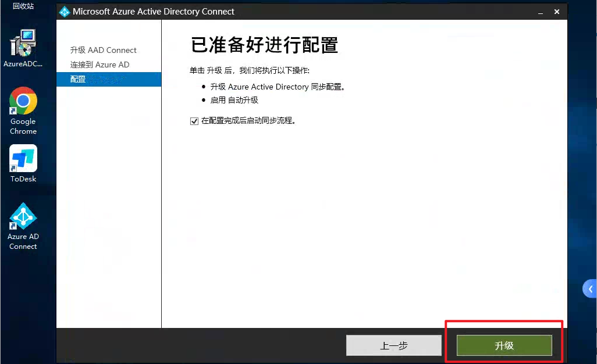Click the Microsoft Azure Active Directory Connect title
The image size is (597, 364).
154,12
